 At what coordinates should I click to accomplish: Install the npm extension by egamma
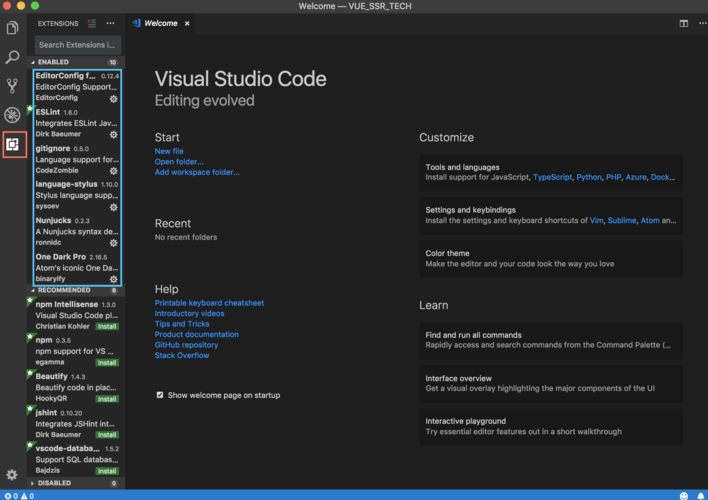click(107, 362)
